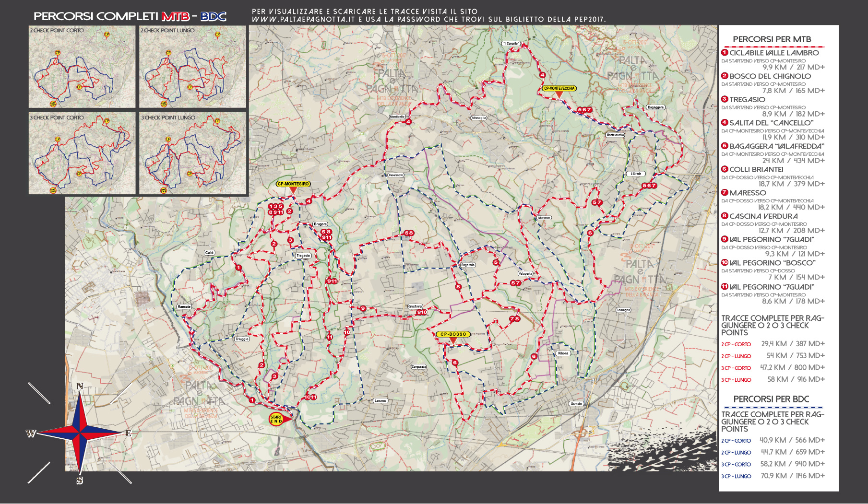868x504 pixels.
Task: Click the N letter on the compass
Action: (80, 386)
